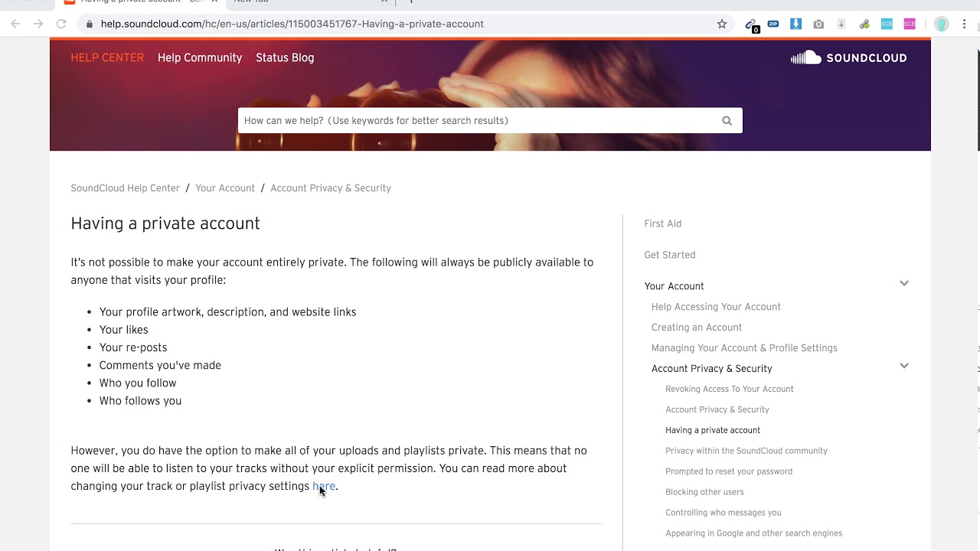This screenshot has height=551, width=980.
Task: Bookmark this page with the star icon
Action: [722, 24]
